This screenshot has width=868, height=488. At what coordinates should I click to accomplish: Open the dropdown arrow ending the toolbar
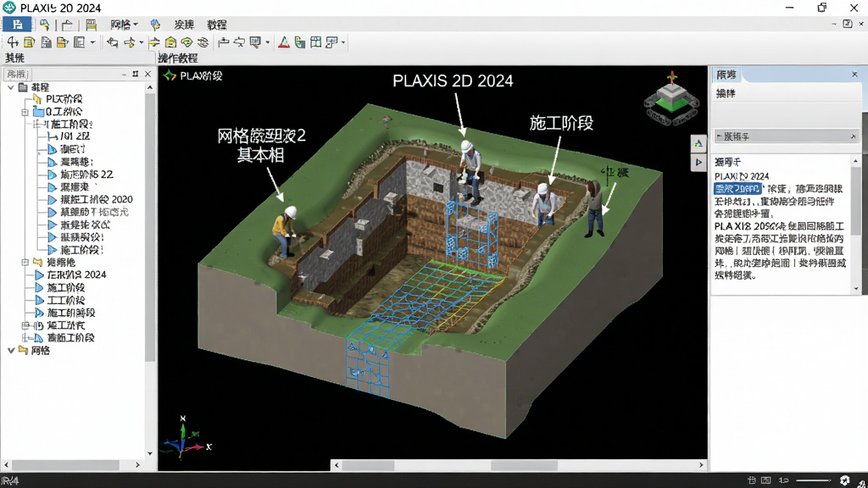[343, 42]
